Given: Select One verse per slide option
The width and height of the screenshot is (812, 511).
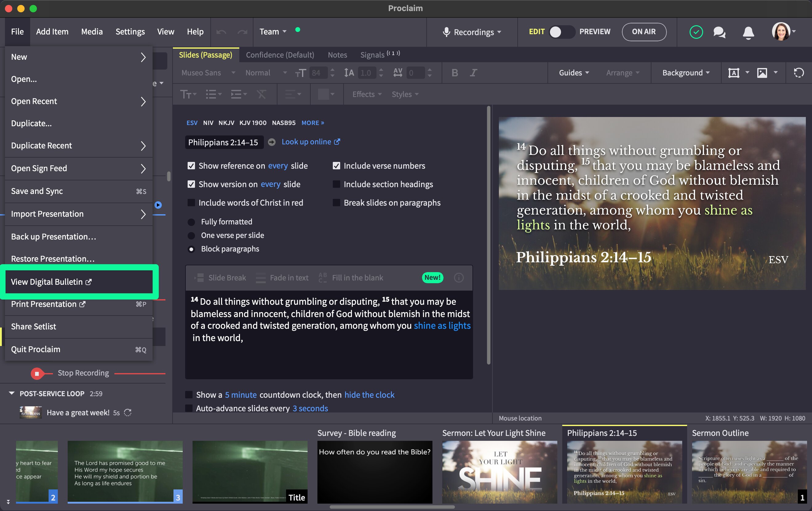Looking at the screenshot, I should pyautogui.click(x=191, y=235).
